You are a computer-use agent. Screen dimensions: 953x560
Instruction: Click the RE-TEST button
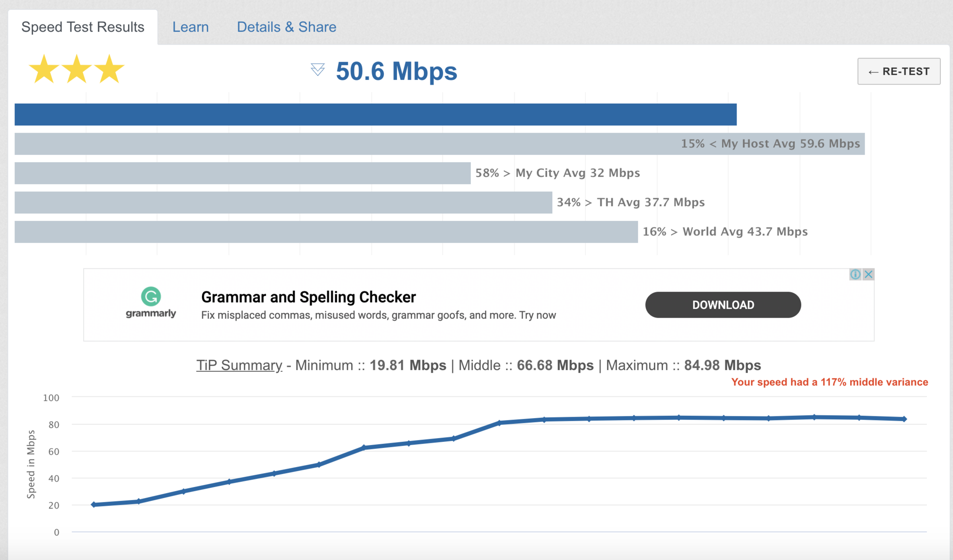(899, 71)
